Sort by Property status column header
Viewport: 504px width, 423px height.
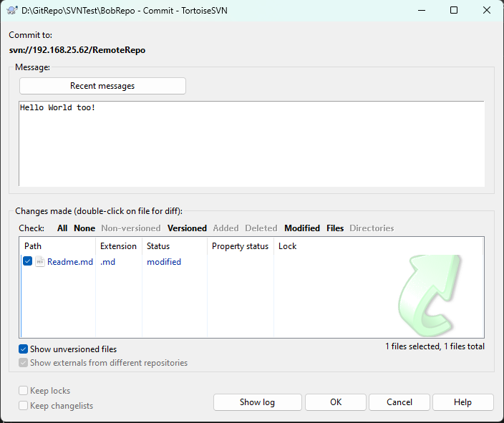coord(241,246)
